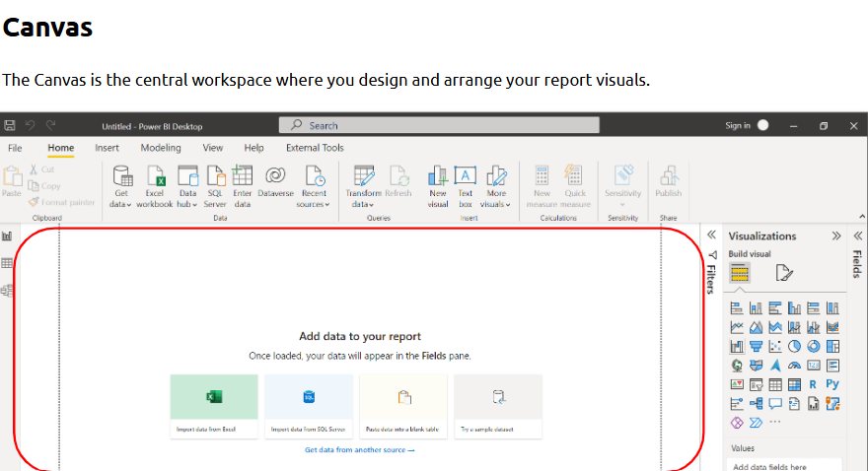The height and width of the screenshot is (471, 868).
Task: Select the Area chart visual
Action: 756,327
